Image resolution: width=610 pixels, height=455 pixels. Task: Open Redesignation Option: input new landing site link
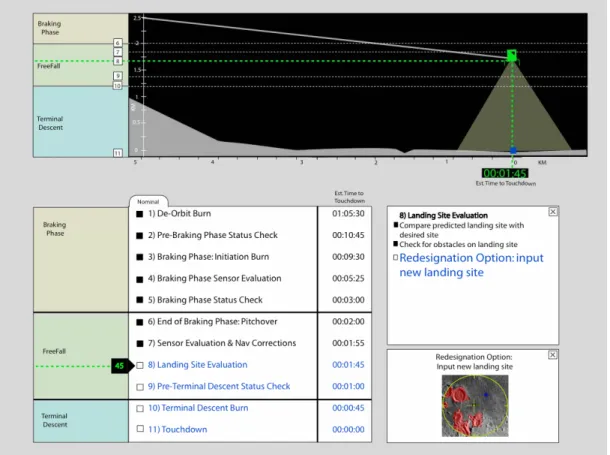coord(471,265)
